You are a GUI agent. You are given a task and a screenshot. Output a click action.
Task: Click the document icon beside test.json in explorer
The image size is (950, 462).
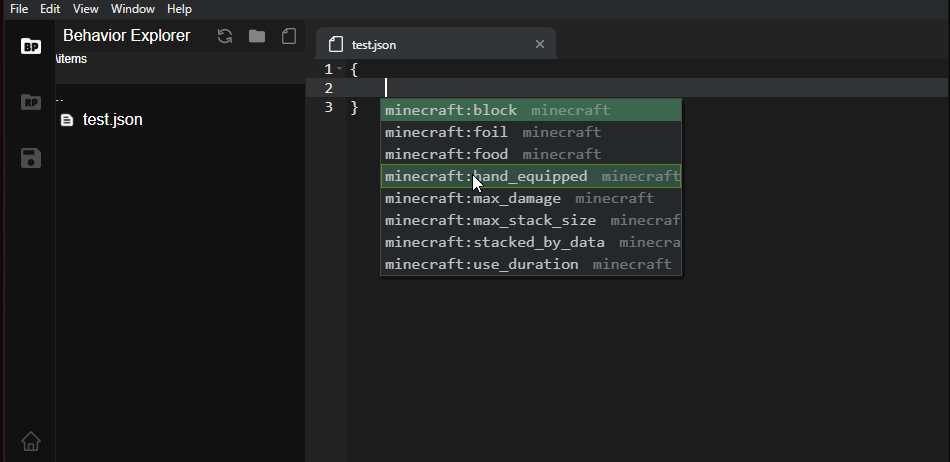coord(67,120)
